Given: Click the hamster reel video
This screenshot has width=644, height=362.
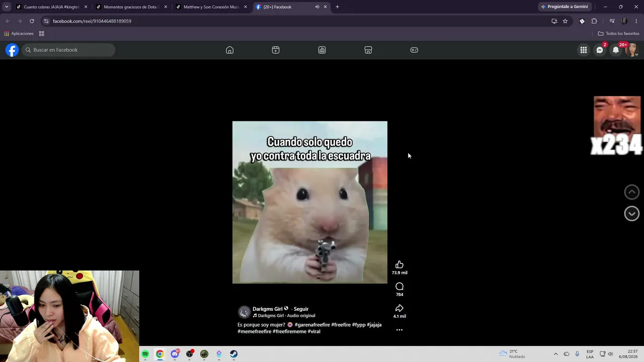Looking at the screenshot, I should [x=310, y=202].
